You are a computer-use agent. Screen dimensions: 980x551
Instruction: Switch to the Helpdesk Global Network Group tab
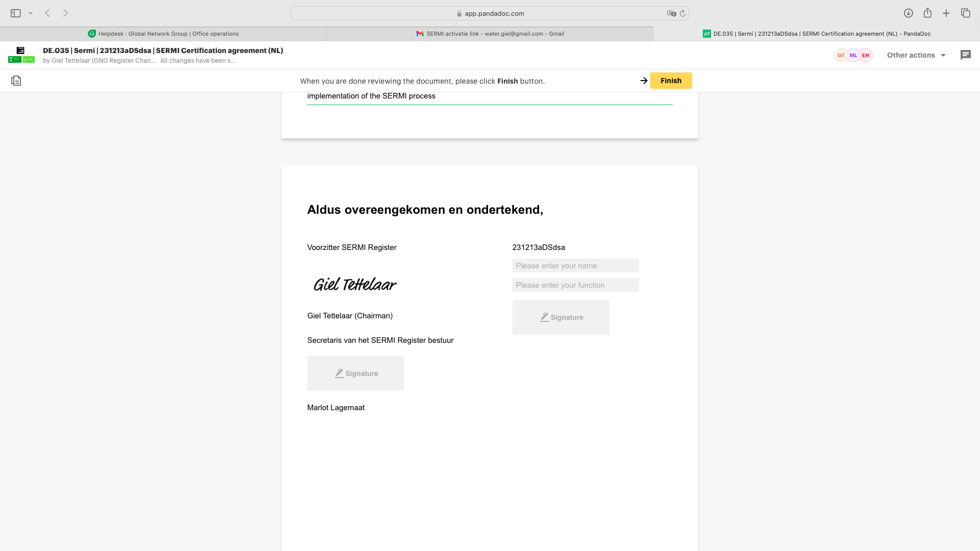click(x=163, y=34)
